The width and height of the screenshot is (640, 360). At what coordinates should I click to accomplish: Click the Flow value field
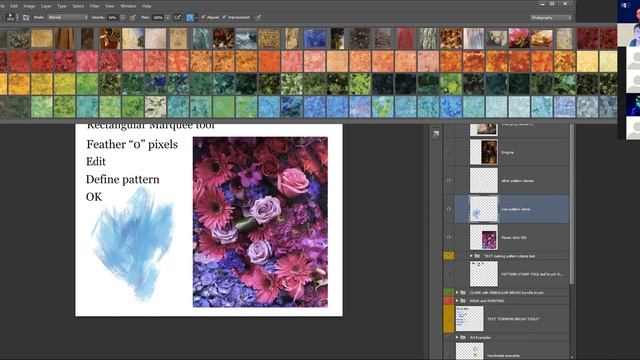[x=158, y=18]
